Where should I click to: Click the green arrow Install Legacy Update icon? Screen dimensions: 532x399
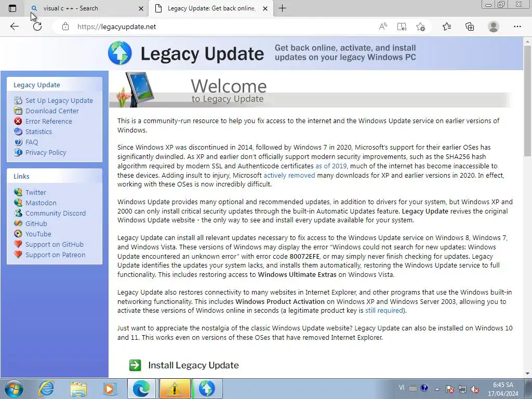click(x=136, y=365)
